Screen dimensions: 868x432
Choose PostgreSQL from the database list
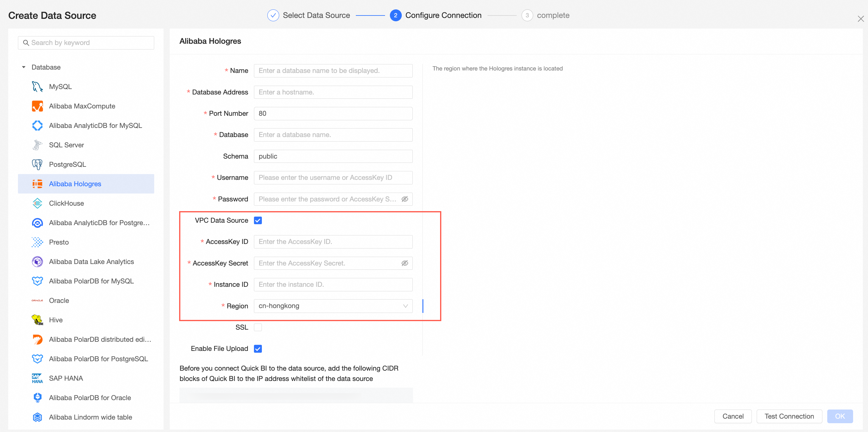click(x=86, y=164)
